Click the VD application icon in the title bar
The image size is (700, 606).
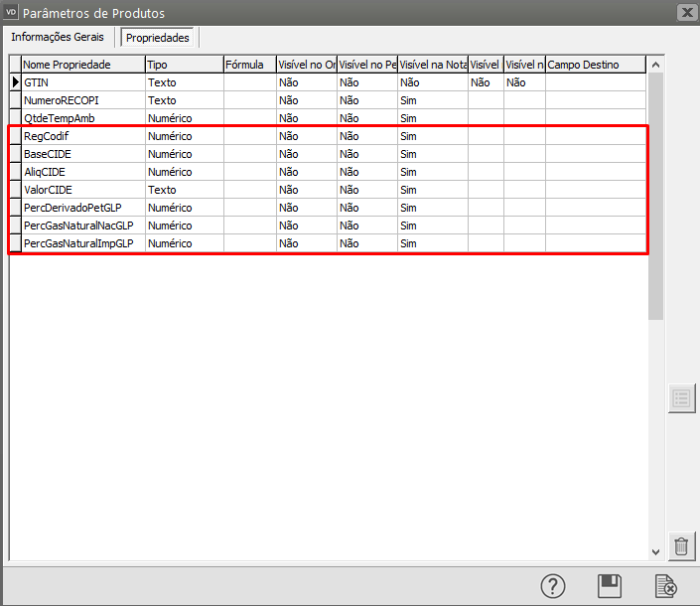tap(11, 12)
